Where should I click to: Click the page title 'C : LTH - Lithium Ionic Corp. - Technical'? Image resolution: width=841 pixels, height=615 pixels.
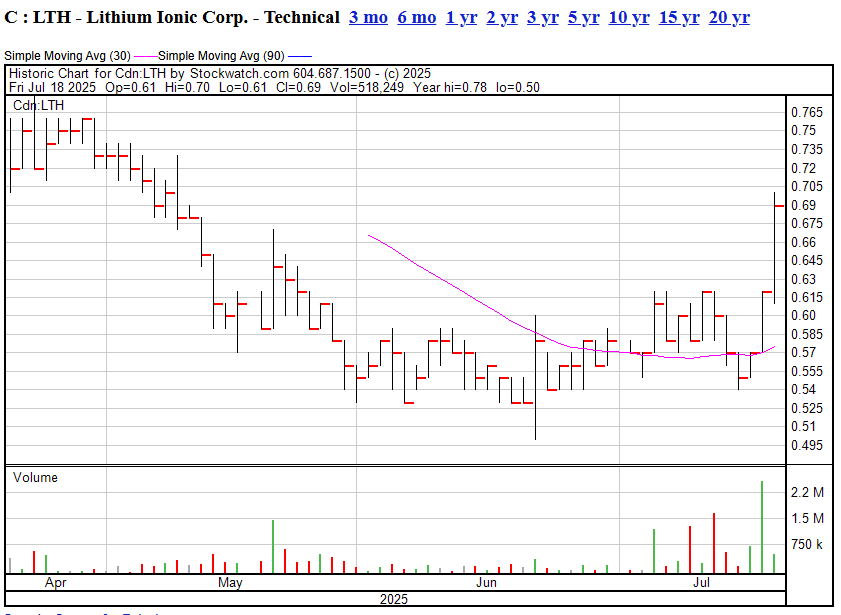[x=172, y=18]
